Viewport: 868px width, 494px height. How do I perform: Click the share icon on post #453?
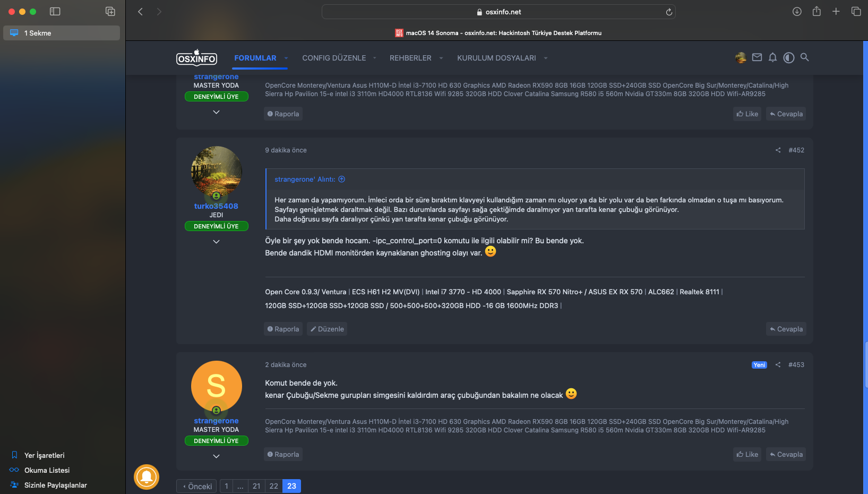point(778,365)
